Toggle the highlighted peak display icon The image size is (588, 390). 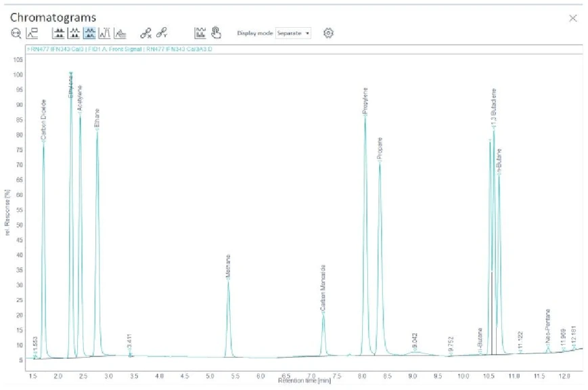89,33
